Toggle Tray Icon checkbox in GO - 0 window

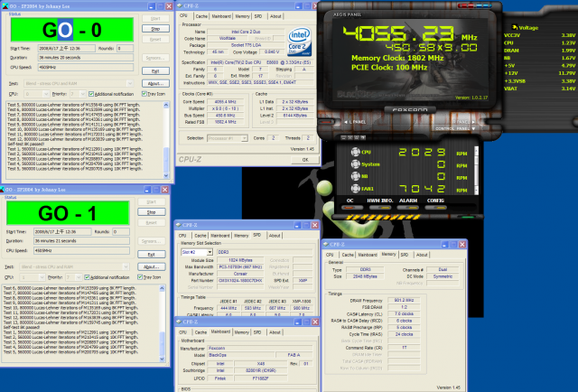[144, 94]
